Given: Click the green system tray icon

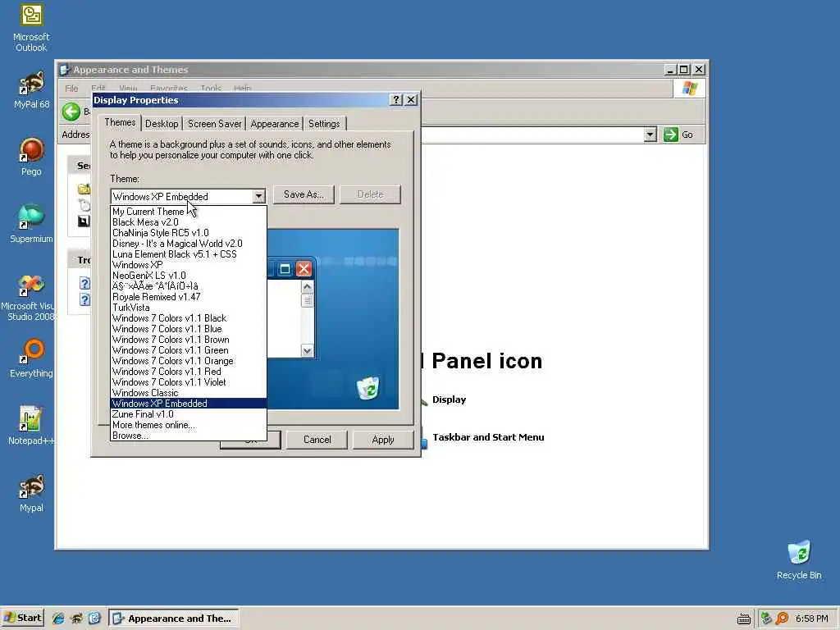Looking at the screenshot, I should [x=766, y=619].
